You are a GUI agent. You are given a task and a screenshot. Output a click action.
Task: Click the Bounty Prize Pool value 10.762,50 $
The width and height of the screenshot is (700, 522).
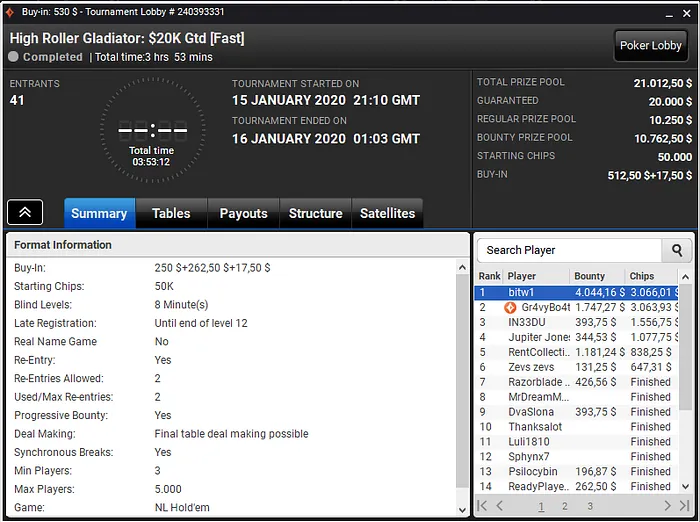click(663, 138)
